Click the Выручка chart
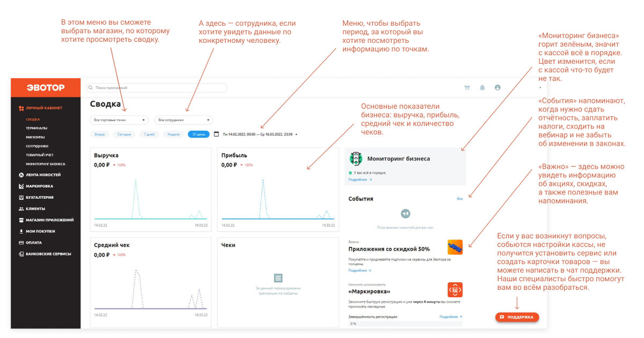Screen dimensions: 644x338 (x=152, y=199)
